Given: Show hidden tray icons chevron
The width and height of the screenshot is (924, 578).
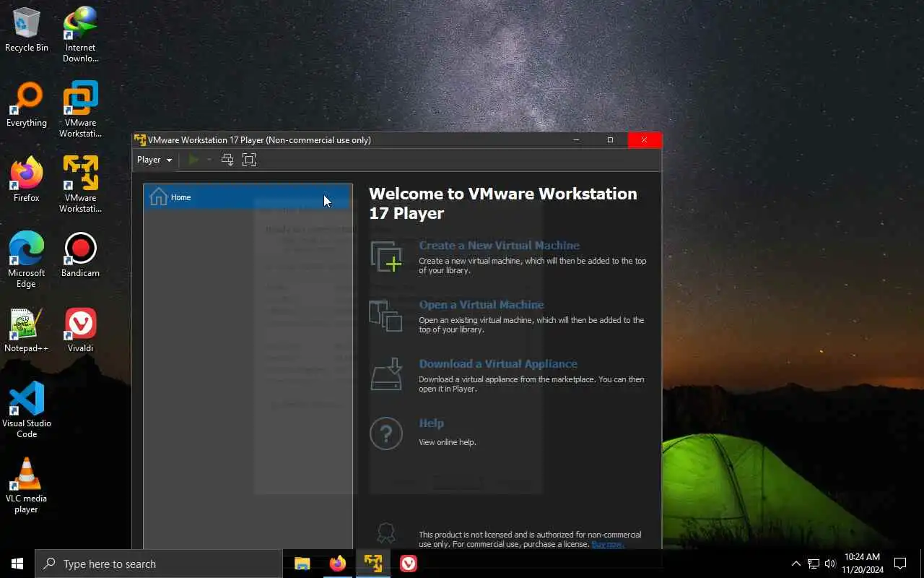Looking at the screenshot, I should (x=796, y=564).
